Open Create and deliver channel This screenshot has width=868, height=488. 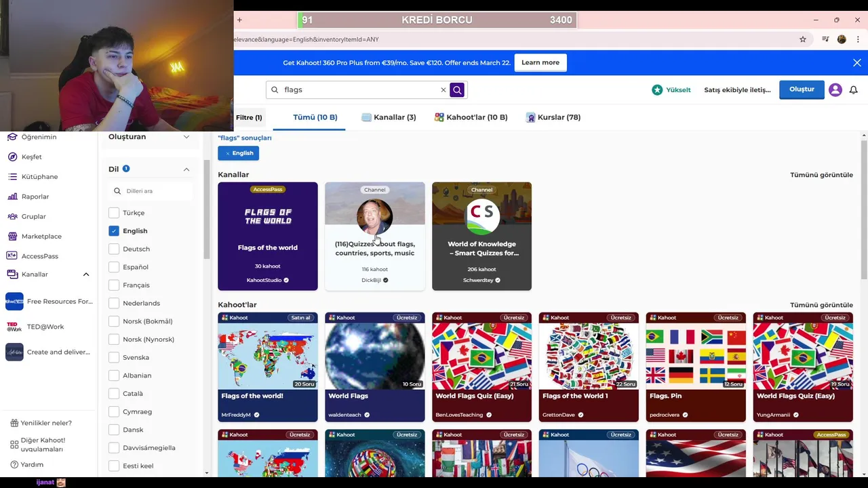pyautogui.click(x=49, y=352)
